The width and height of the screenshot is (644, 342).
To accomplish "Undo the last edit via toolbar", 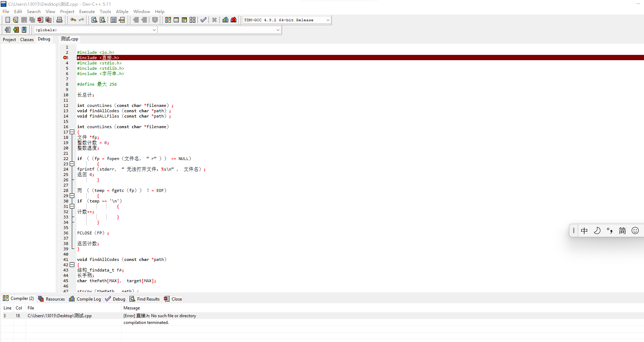I will [73, 20].
